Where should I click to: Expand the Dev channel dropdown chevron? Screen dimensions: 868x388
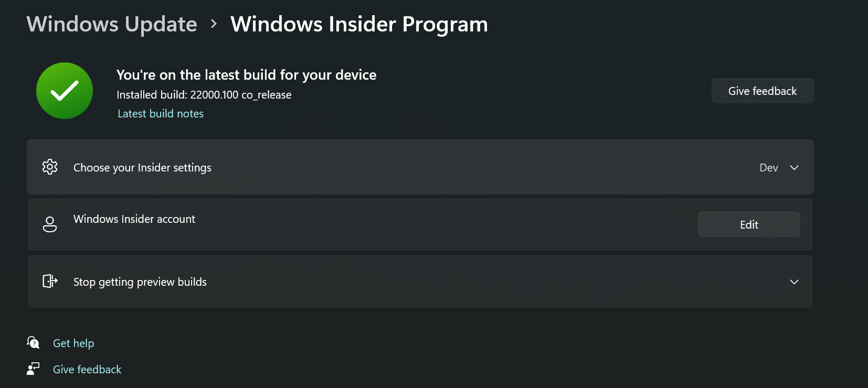coord(794,168)
